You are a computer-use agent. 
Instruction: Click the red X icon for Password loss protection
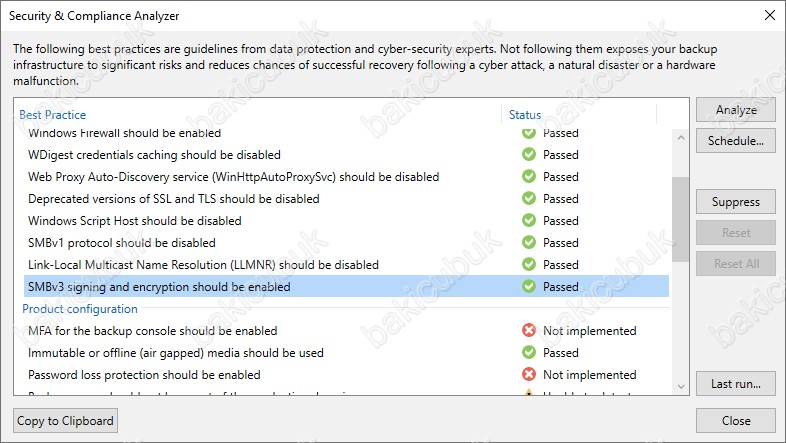point(529,375)
